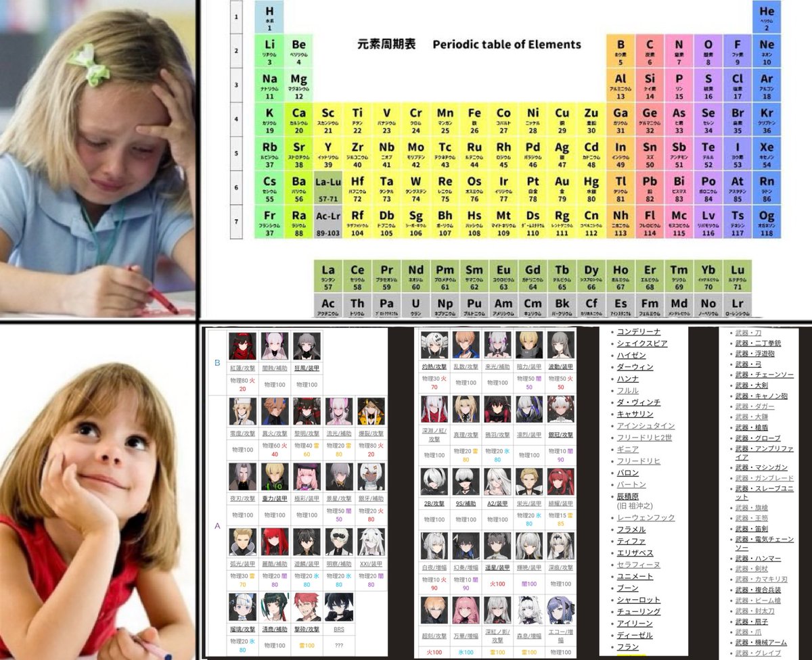
Task: Select the character portrait above 零度/攻撃
Action: pos(242,411)
